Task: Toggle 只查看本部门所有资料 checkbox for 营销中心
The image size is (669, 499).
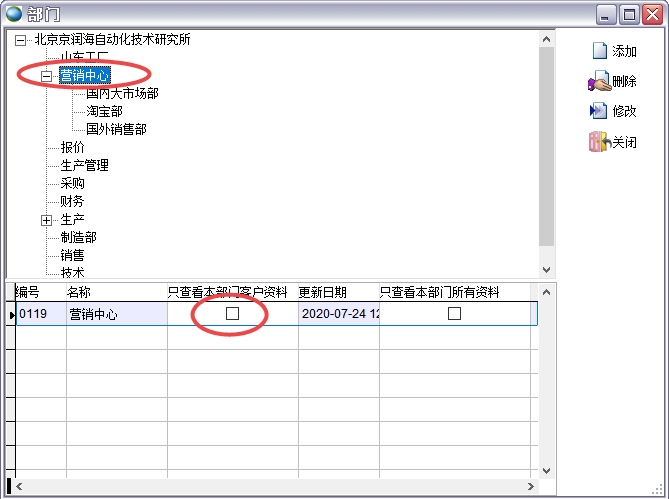Action: pyautogui.click(x=454, y=314)
